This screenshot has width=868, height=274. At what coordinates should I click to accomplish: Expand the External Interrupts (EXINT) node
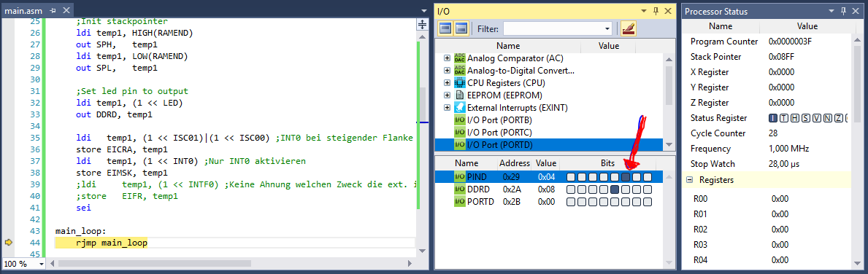click(448, 107)
